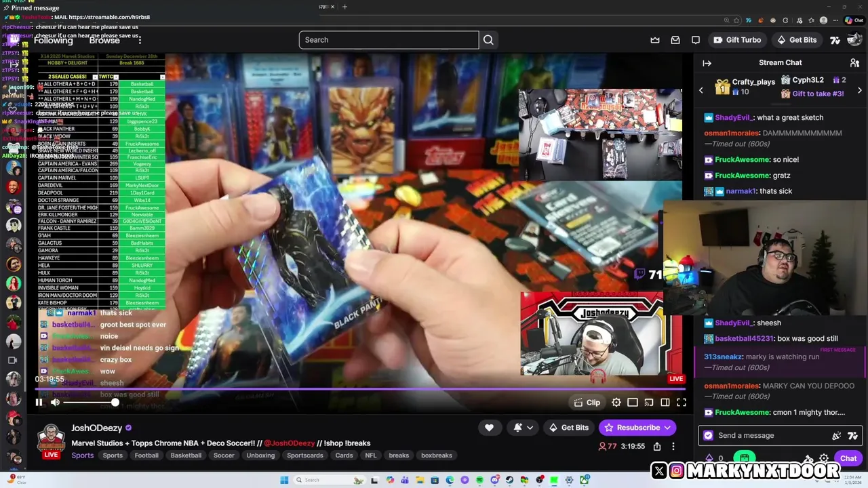Click narmak1 username in Stream Chat
The image size is (868, 488).
click(741, 191)
